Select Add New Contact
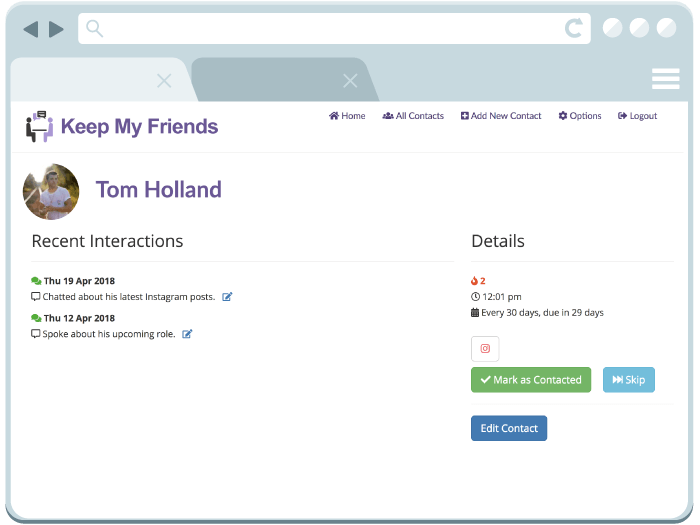The width and height of the screenshot is (700, 525). click(x=501, y=116)
